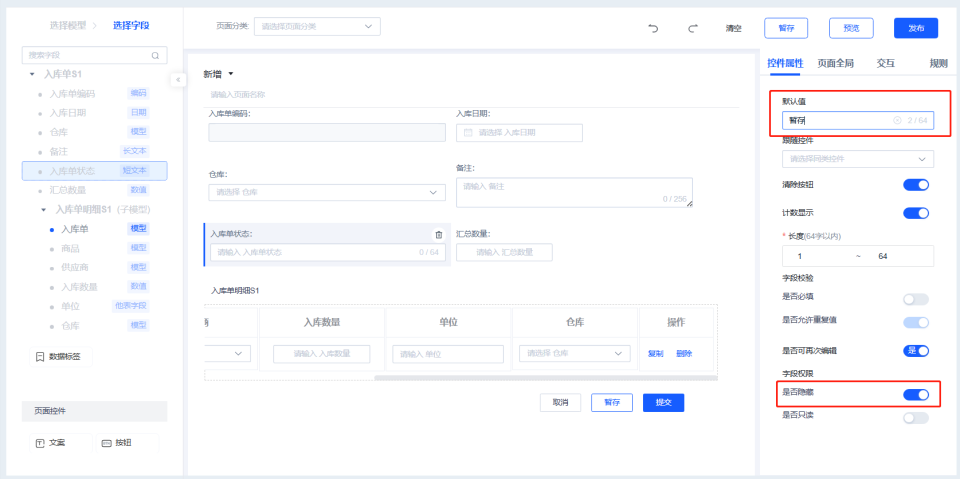The width and height of the screenshot is (960, 479).
Task: Disable the 是否隐藏 switch
Action: click(x=916, y=395)
